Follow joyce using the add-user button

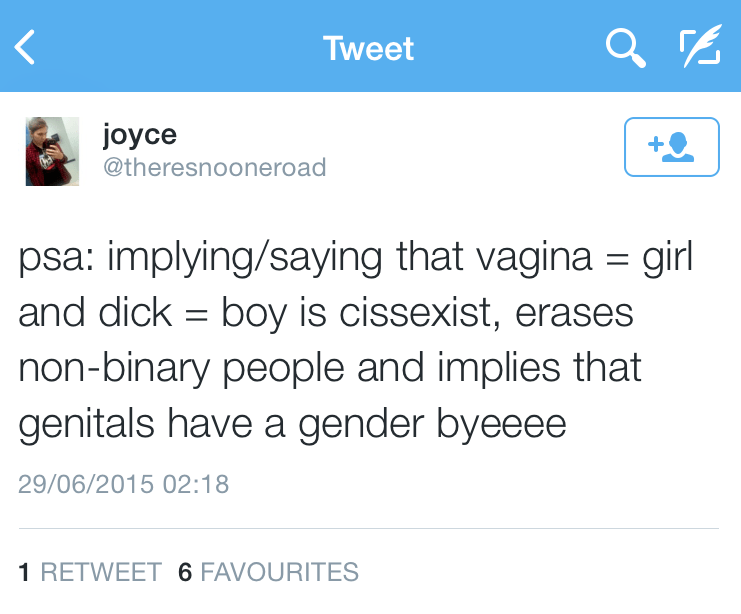click(671, 147)
